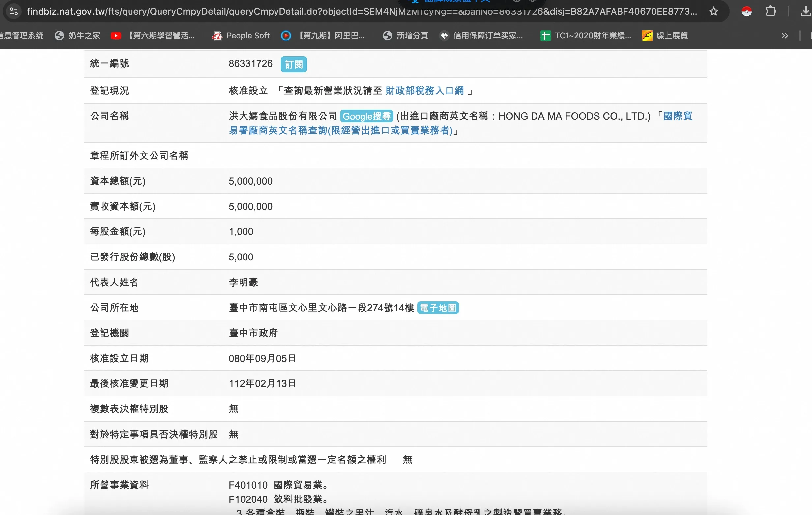Open the 國際貿易署廠商英文名稱查詢 link
This screenshot has height=515, width=812.
(x=340, y=130)
